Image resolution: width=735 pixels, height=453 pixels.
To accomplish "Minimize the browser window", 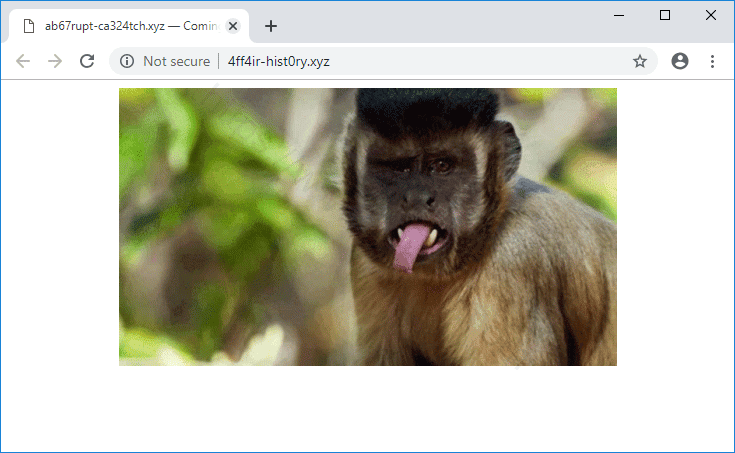I will pyautogui.click(x=619, y=15).
